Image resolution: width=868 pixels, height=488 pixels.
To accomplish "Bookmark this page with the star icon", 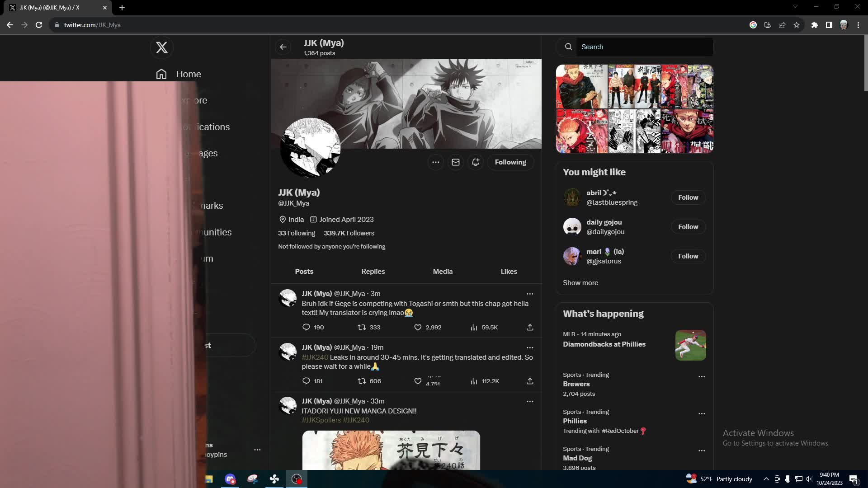I will pos(797,25).
